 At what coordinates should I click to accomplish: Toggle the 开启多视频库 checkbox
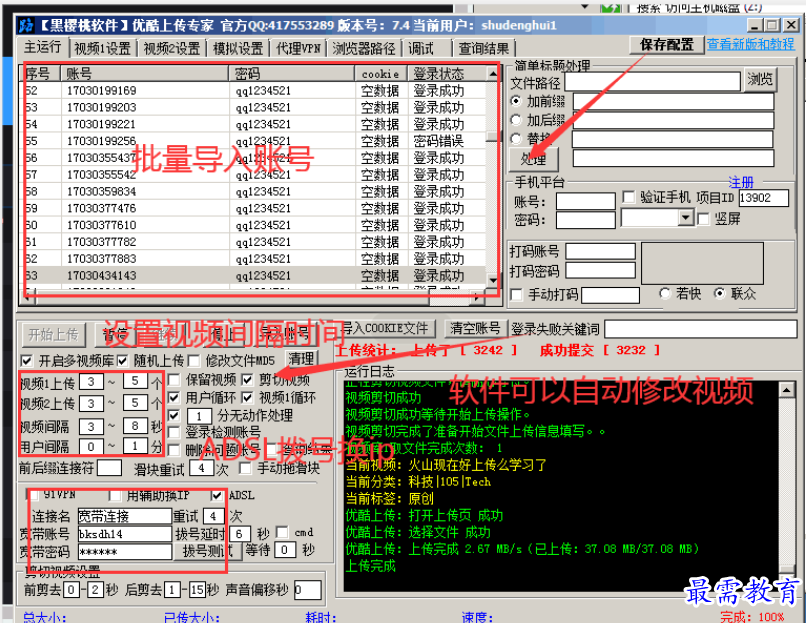27,361
